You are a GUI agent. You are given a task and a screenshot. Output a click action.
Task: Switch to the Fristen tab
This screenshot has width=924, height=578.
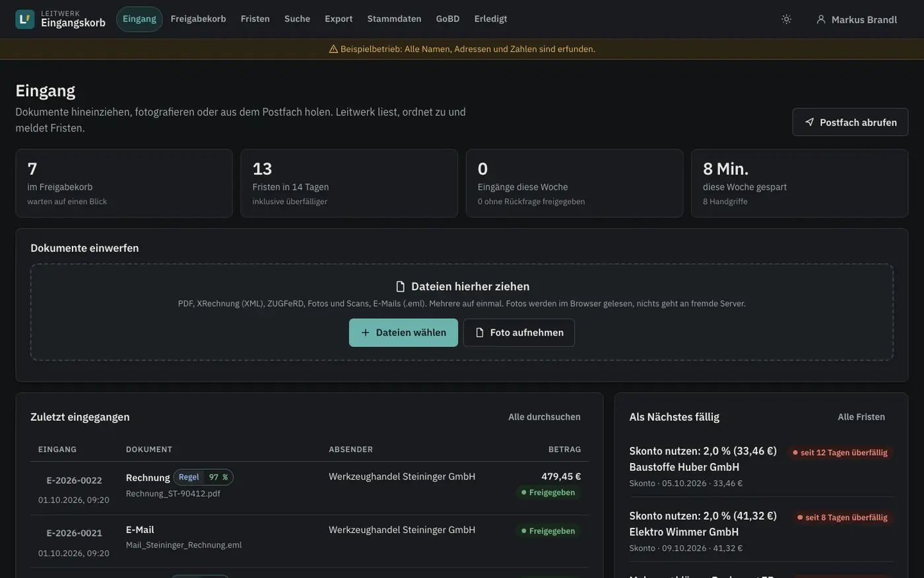coord(255,19)
